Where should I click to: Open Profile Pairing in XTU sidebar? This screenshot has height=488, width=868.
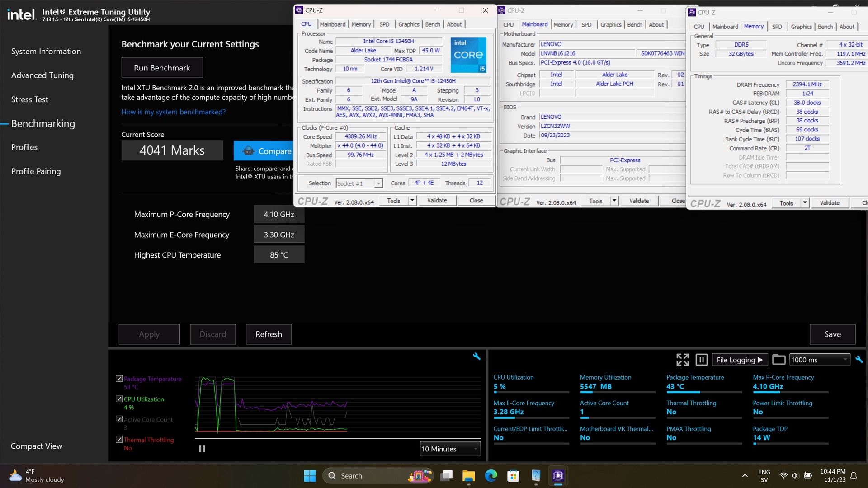(36, 171)
